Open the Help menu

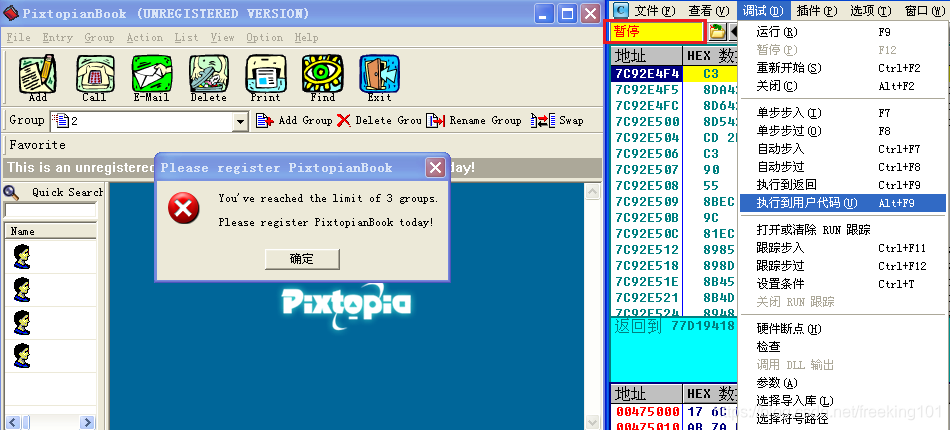pos(307,38)
